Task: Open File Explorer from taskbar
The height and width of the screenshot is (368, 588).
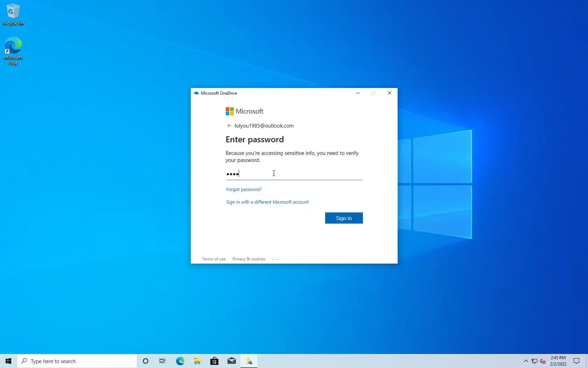Action: pyautogui.click(x=197, y=361)
